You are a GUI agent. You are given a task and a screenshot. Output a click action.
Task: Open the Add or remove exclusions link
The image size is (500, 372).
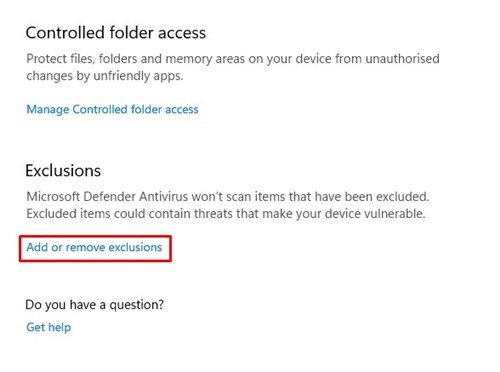point(94,247)
